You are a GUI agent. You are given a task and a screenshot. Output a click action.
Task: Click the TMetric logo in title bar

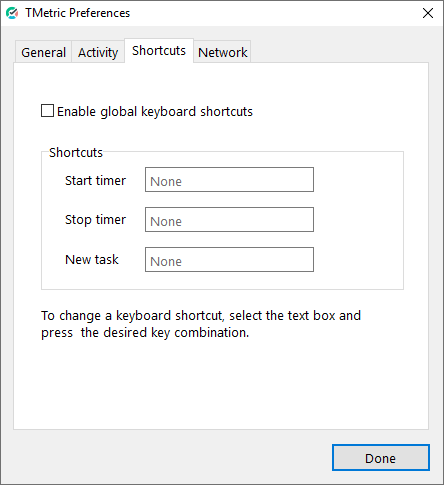12,13
